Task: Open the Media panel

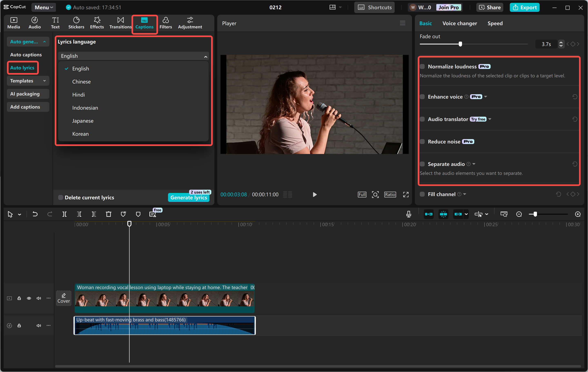Action: pos(14,23)
